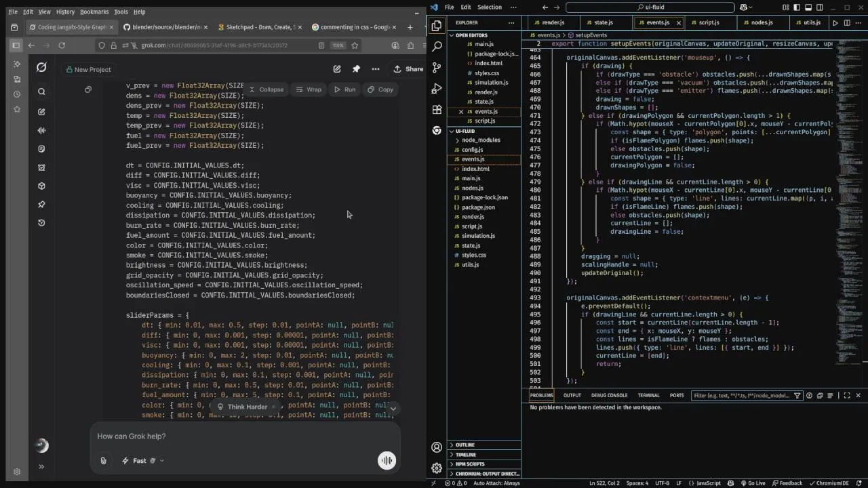
Task: Expand the node_modules folder
Action: click(481, 140)
